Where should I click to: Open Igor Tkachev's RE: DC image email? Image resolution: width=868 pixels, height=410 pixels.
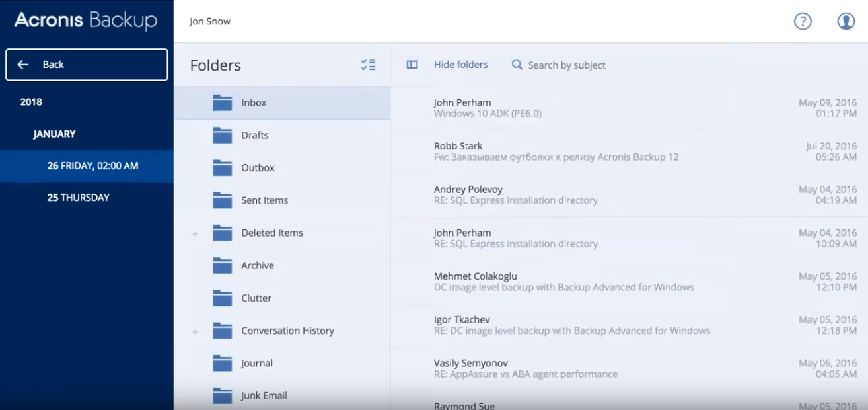629,325
